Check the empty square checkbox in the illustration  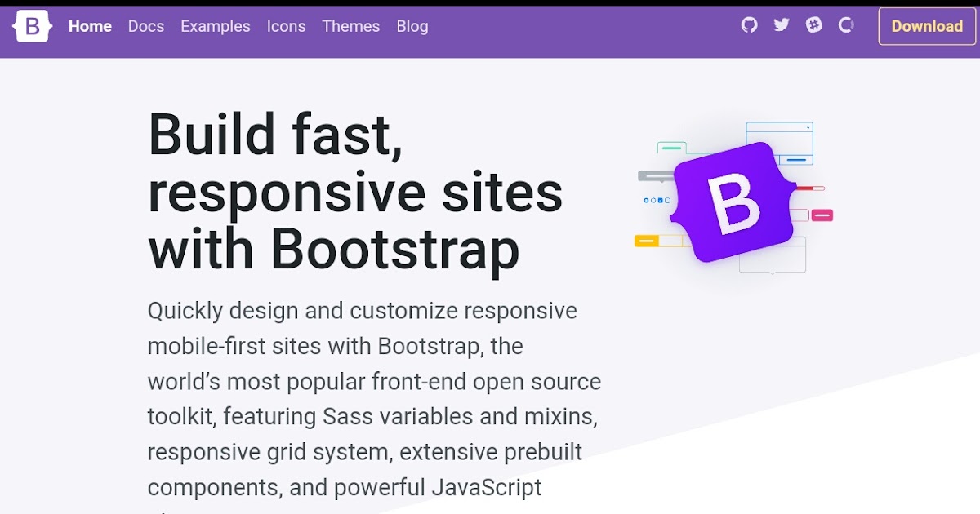668,200
